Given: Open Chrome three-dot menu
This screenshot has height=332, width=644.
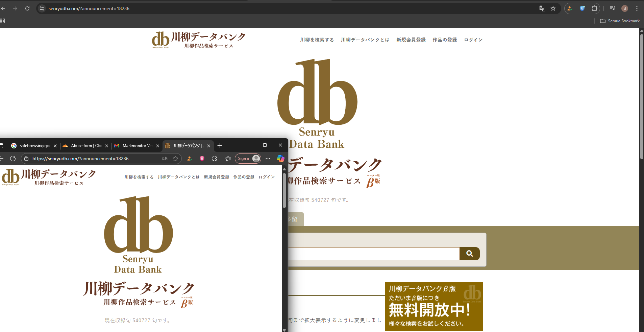Looking at the screenshot, I should click(637, 8).
